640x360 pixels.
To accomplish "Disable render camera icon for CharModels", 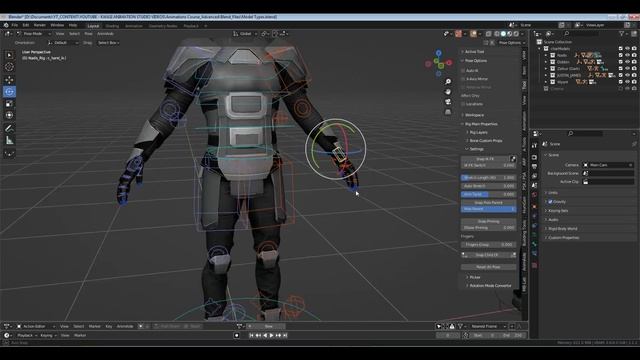I will pyautogui.click(x=634, y=49).
